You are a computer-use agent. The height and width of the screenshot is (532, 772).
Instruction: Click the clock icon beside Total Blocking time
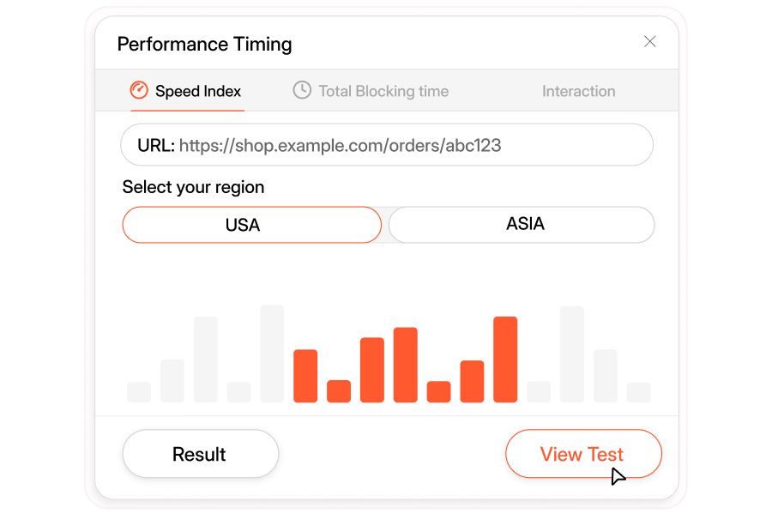tap(302, 90)
